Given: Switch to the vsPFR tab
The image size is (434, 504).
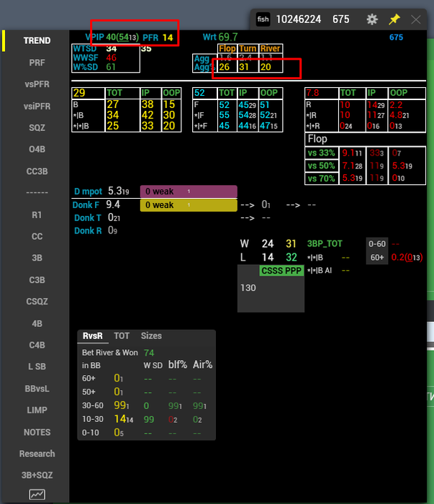Looking at the screenshot, I should click(x=37, y=84).
